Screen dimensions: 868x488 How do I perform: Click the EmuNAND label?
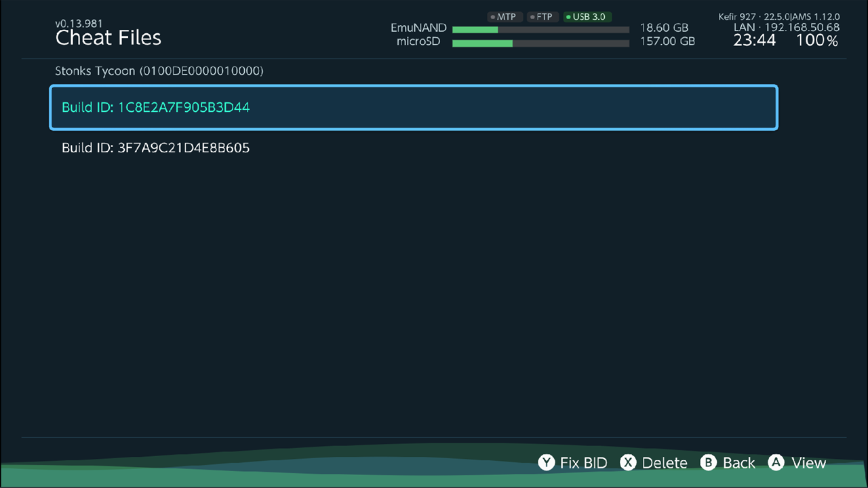tap(418, 28)
